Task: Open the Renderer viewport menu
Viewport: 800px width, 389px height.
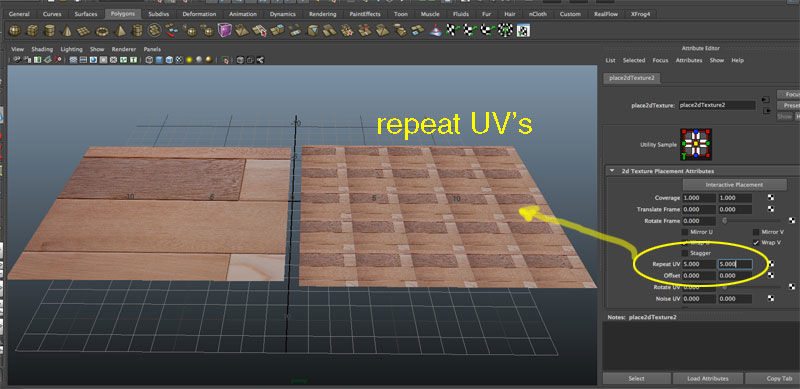Action: [124, 50]
